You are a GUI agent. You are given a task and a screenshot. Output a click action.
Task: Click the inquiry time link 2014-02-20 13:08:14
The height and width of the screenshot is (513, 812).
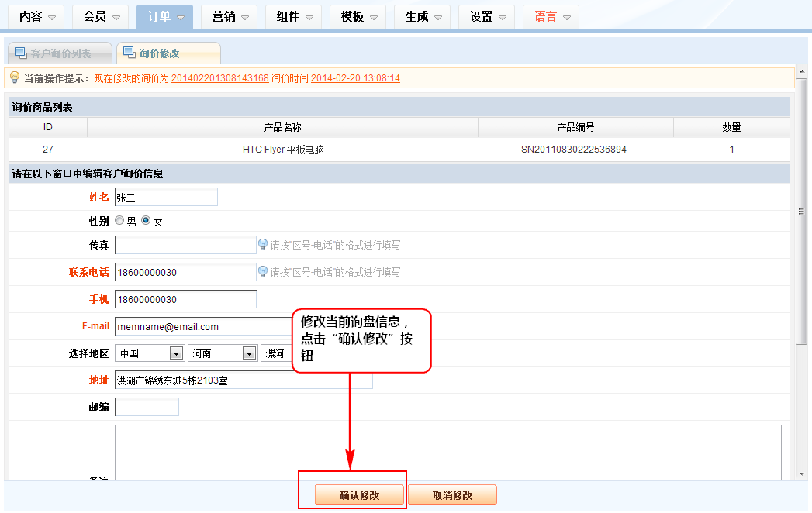355,78
